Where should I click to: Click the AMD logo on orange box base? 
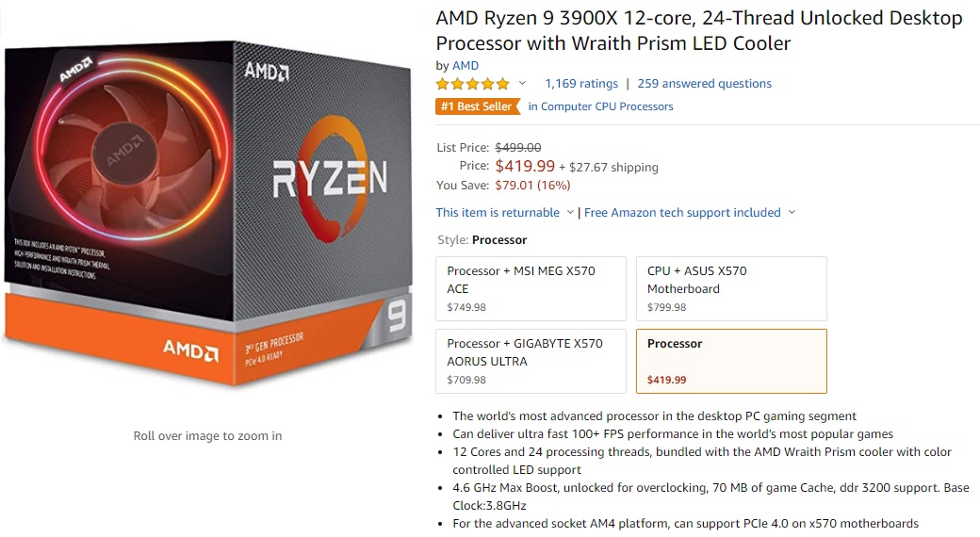[190, 350]
